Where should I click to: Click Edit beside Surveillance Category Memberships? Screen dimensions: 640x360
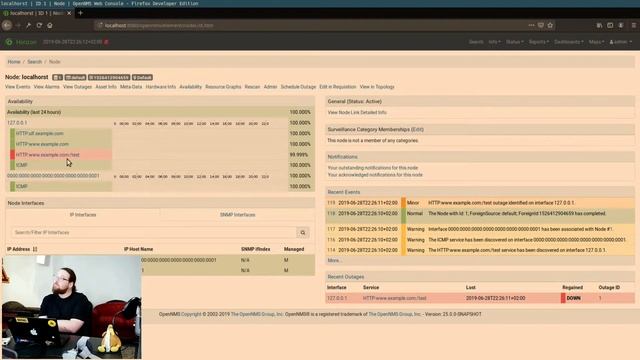tap(417, 129)
